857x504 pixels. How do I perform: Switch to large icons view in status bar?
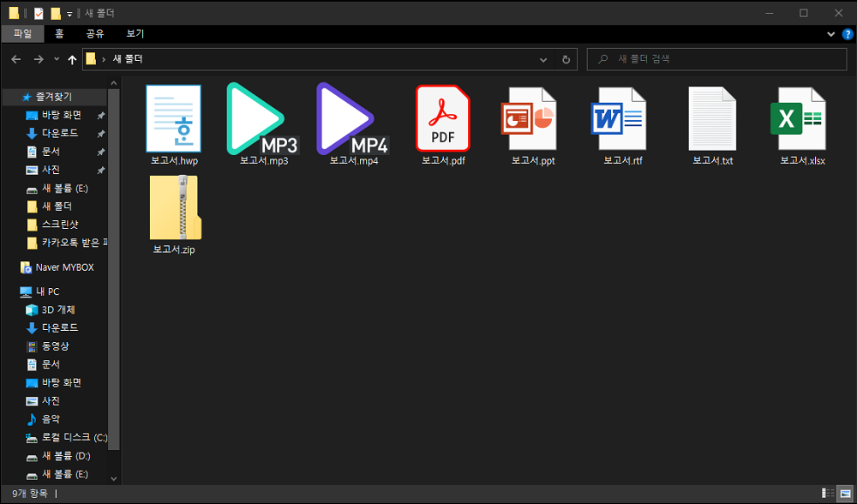[x=846, y=493]
